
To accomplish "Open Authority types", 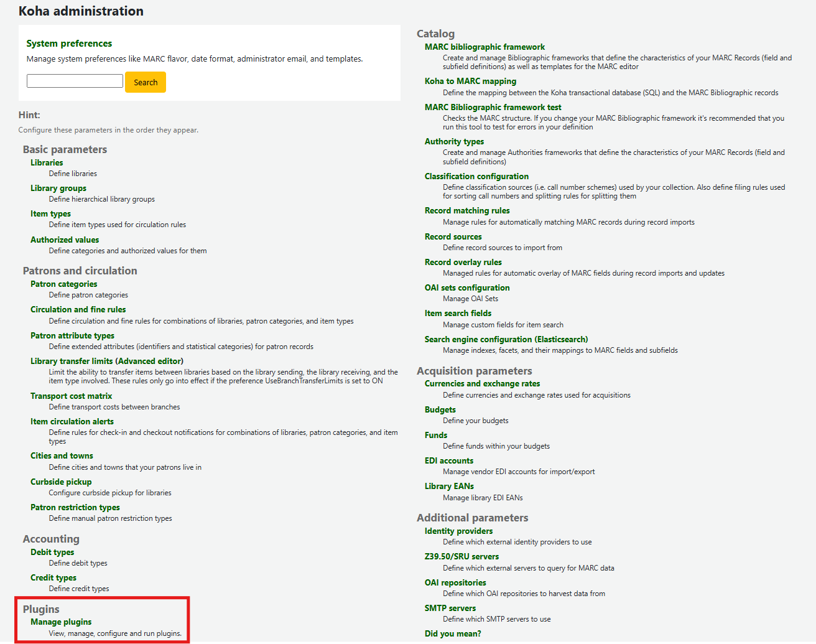I will [454, 142].
